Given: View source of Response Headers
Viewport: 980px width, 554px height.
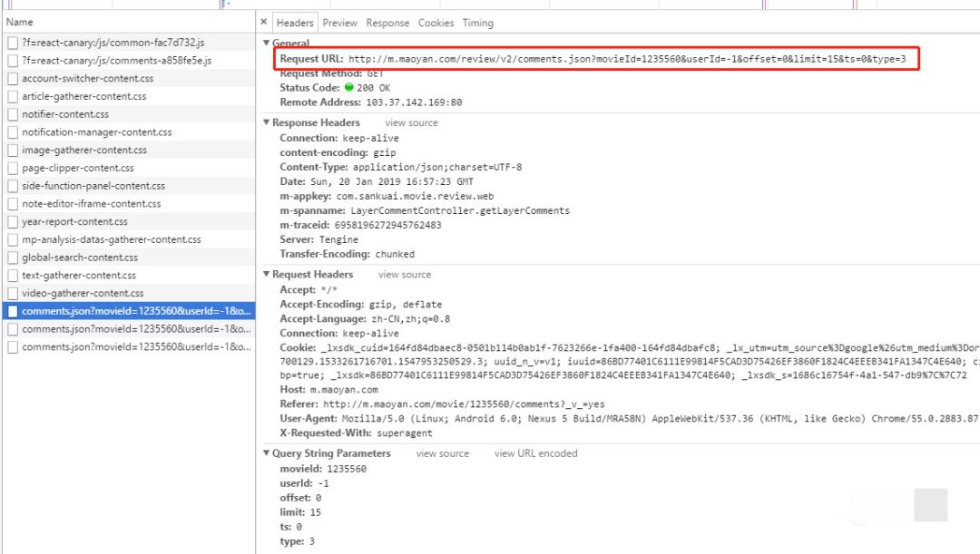Looking at the screenshot, I should (x=411, y=122).
